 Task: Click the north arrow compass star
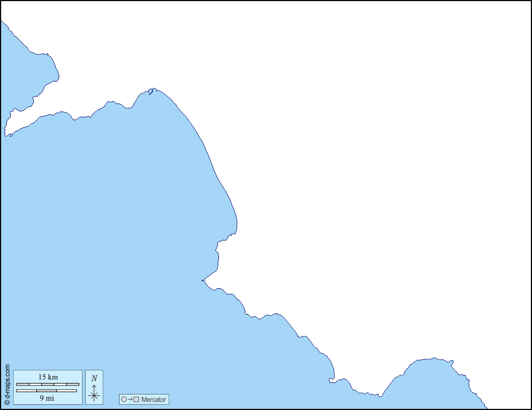pyautogui.click(x=94, y=394)
